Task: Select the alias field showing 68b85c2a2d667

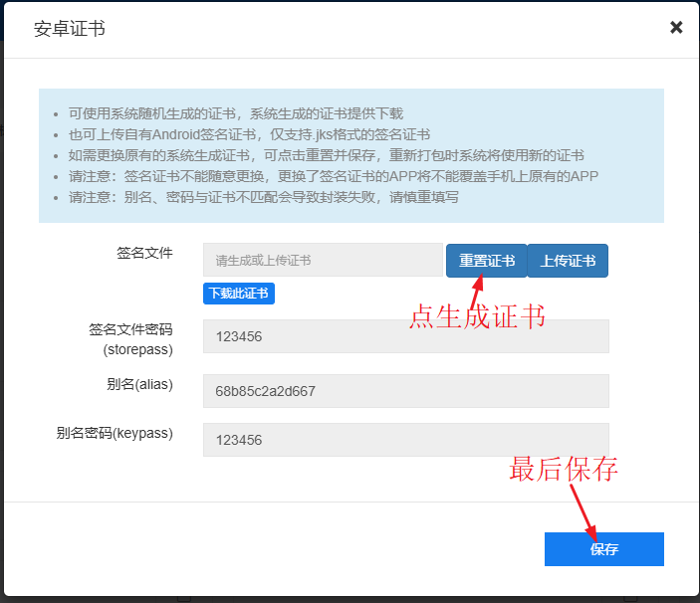Action: click(405, 391)
